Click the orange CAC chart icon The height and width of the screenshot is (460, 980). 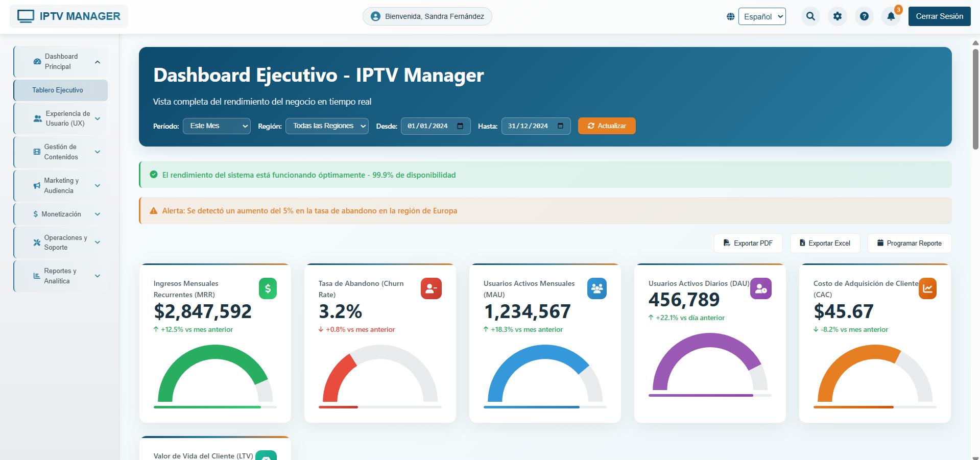[x=927, y=288]
